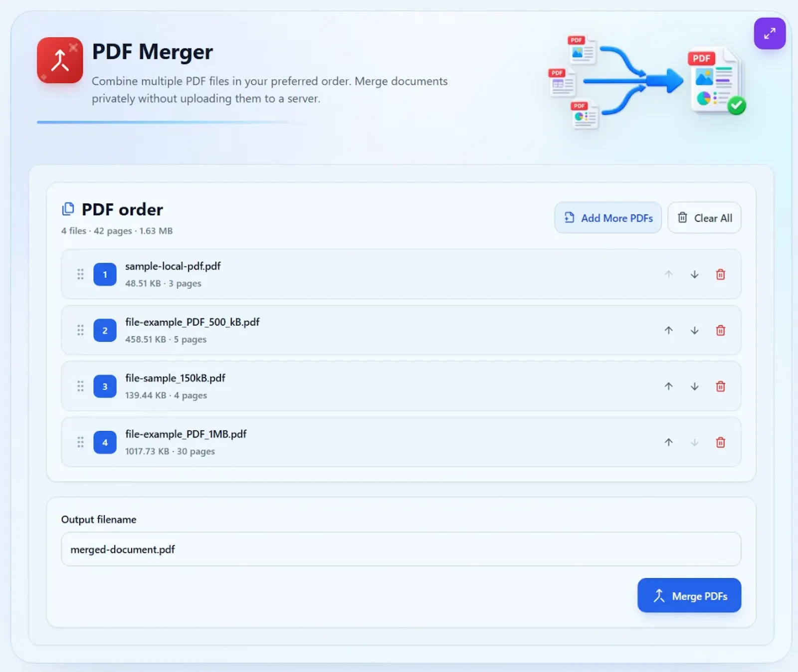Image resolution: width=798 pixels, height=672 pixels.
Task: Click the Add More PDFs button
Action: click(x=608, y=218)
